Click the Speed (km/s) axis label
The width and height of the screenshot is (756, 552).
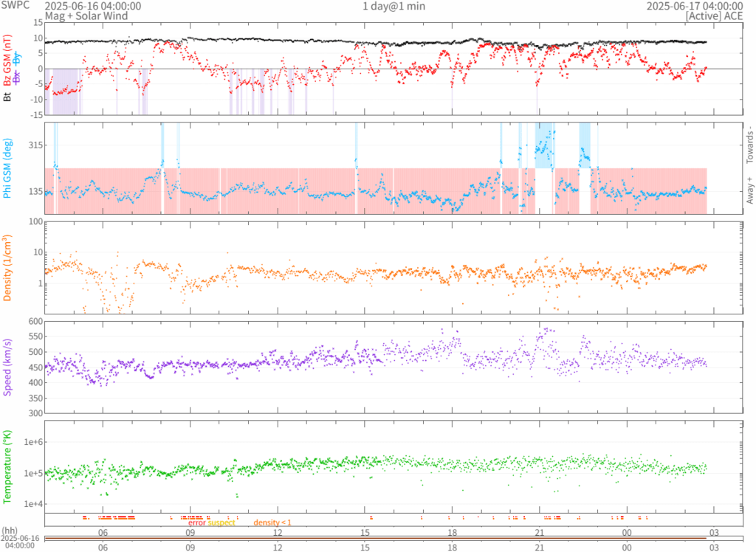coord(8,366)
